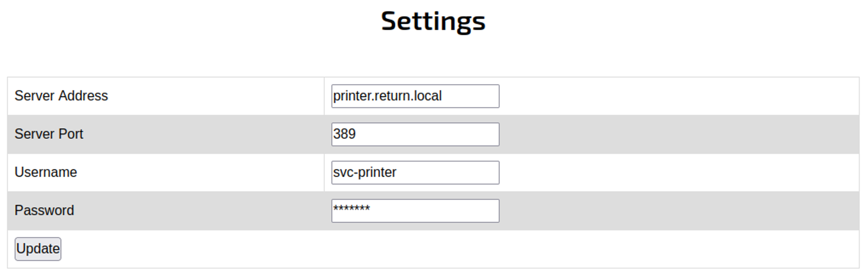Click gray area right of Server Port field
Screen dimensions: 868x276
(677, 134)
